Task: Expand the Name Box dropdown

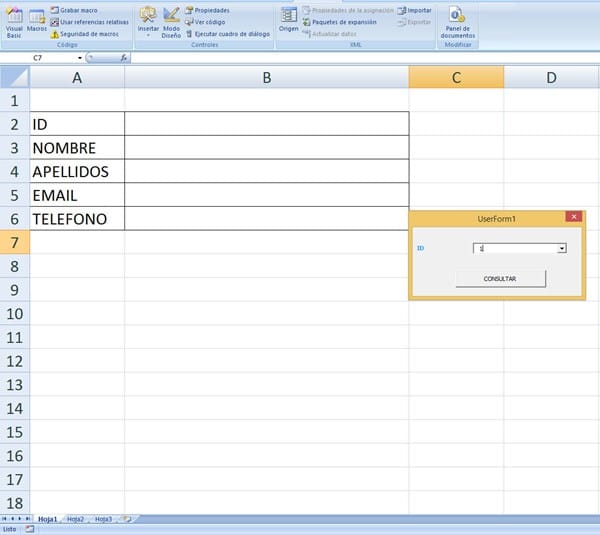Action: click(81, 58)
